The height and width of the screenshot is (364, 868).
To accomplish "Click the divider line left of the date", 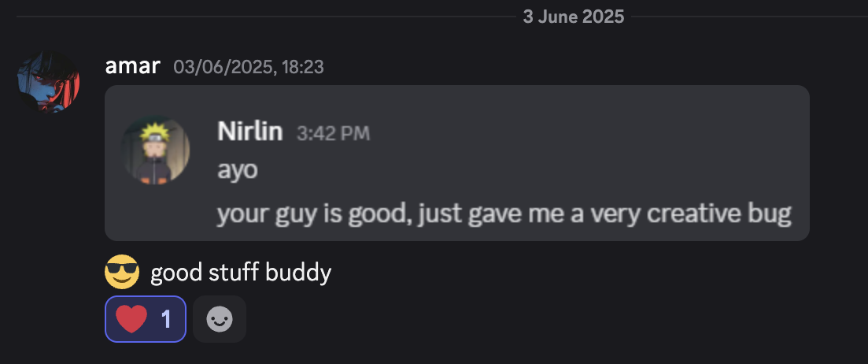I will pyautogui.click(x=266, y=17).
